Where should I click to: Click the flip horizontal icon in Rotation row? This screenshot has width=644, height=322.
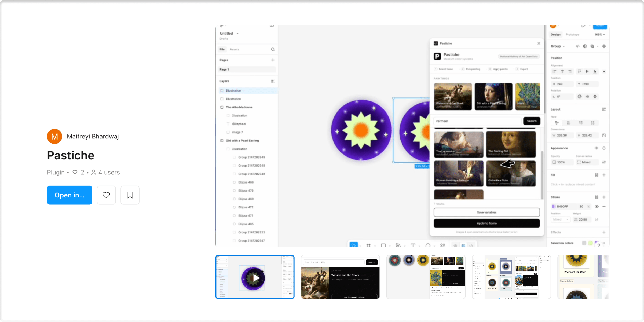587,97
